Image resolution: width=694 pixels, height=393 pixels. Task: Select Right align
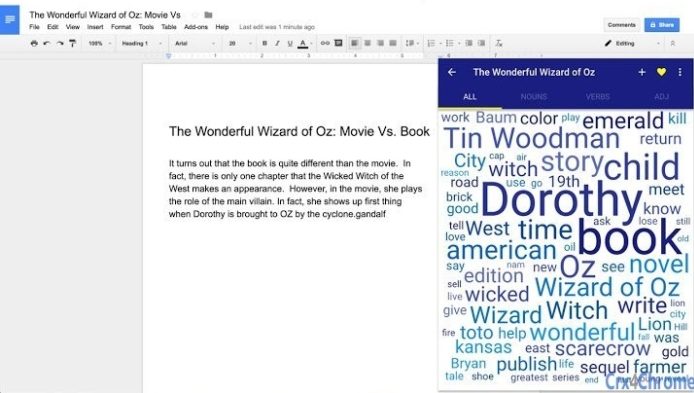pos(380,43)
